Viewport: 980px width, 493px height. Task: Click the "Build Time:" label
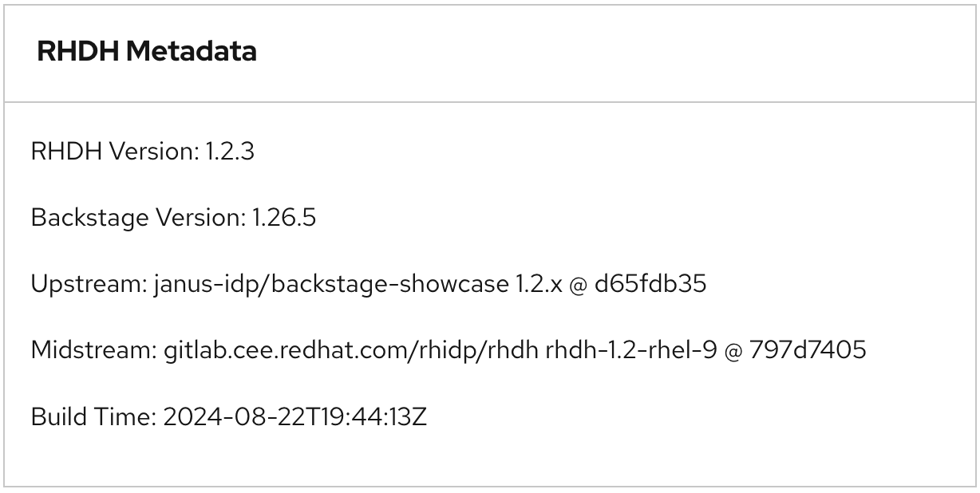point(93,416)
